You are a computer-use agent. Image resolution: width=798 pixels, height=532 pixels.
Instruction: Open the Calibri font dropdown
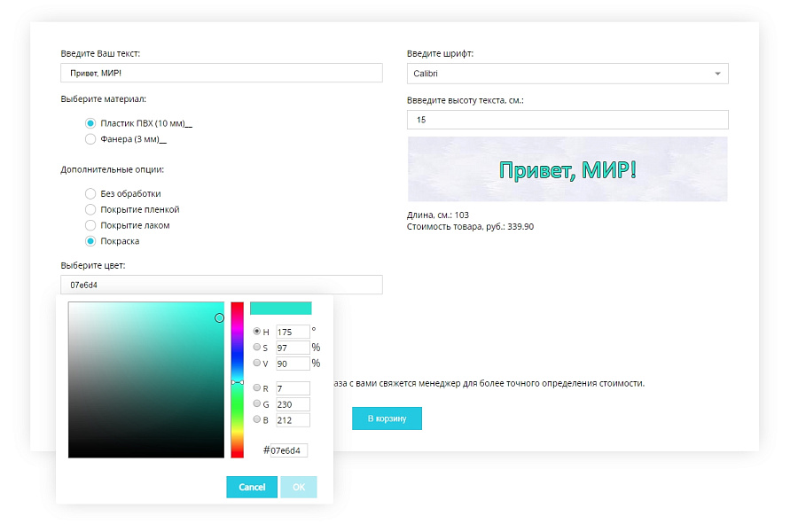pyautogui.click(x=567, y=74)
